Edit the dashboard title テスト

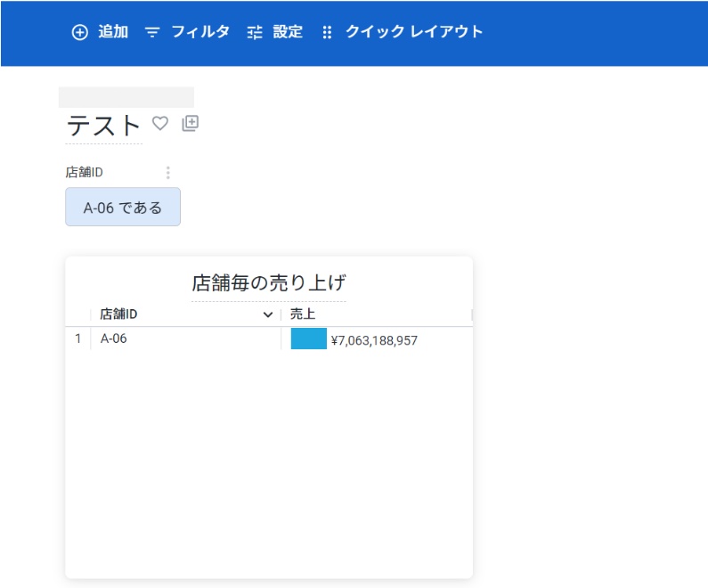click(103, 126)
